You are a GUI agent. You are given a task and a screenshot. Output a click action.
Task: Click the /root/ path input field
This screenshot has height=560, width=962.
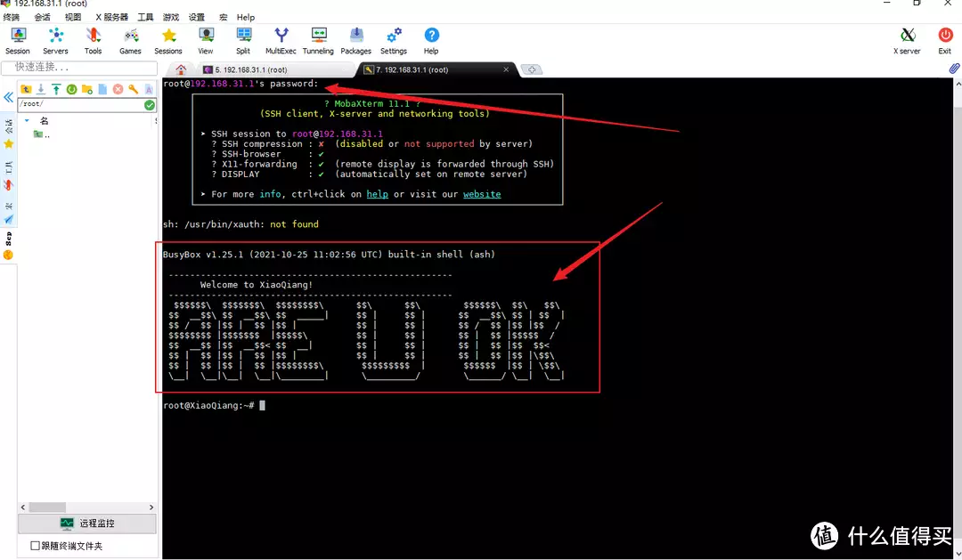[80, 105]
